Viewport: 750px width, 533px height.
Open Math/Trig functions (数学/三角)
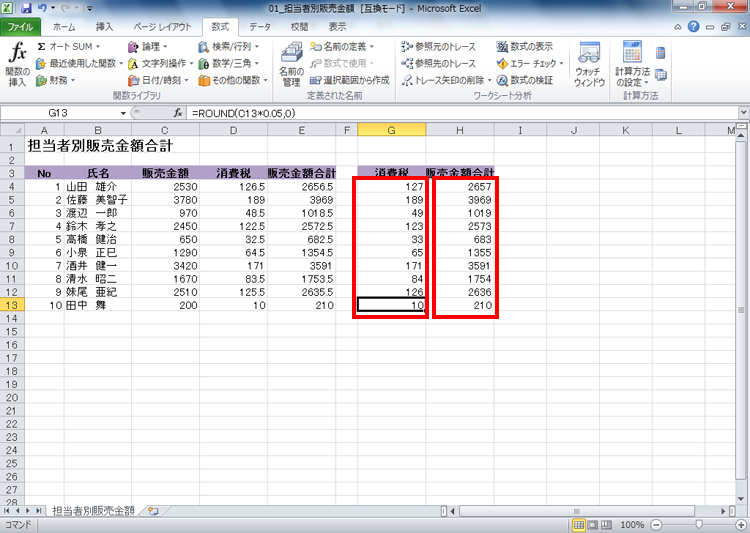229,63
